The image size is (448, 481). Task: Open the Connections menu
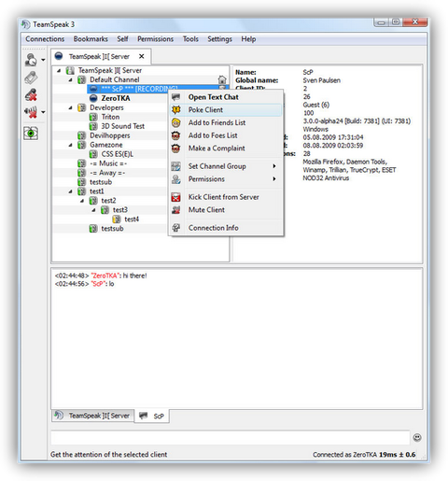click(45, 39)
